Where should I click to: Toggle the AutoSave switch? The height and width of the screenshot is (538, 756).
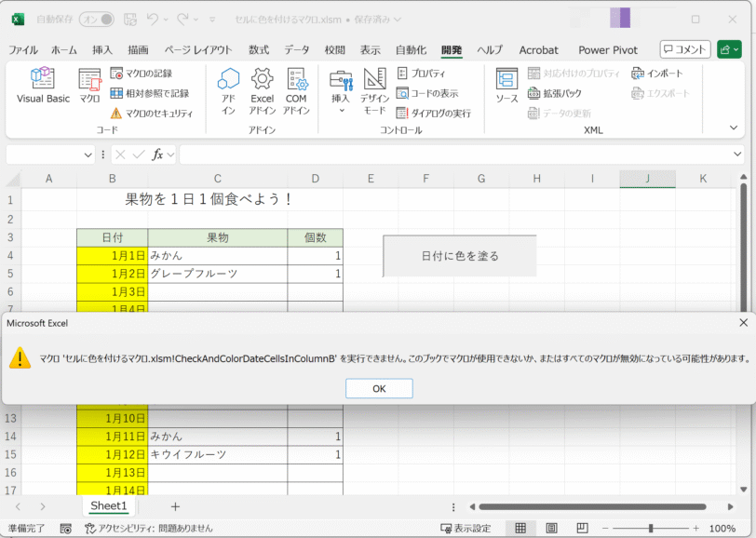[97, 20]
